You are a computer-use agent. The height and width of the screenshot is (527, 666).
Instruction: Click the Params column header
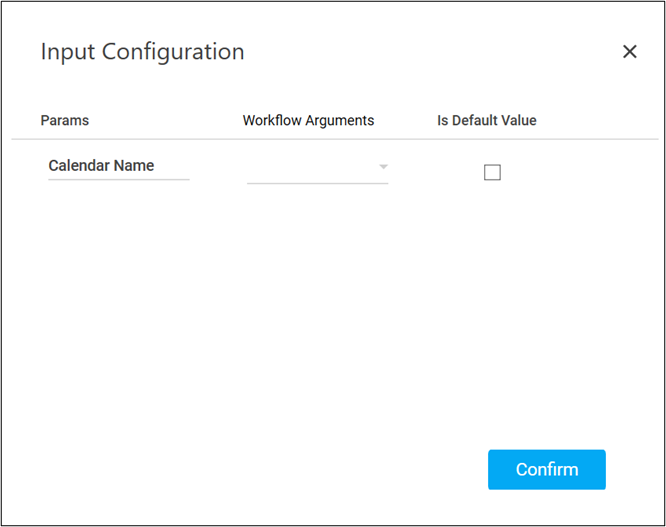click(65, 120)
